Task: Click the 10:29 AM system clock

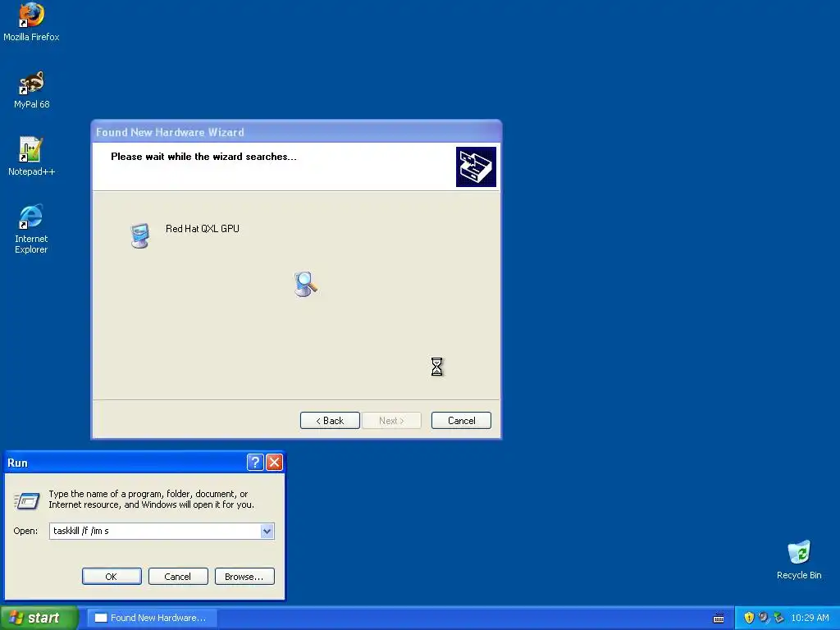Action: coord(810,618)
